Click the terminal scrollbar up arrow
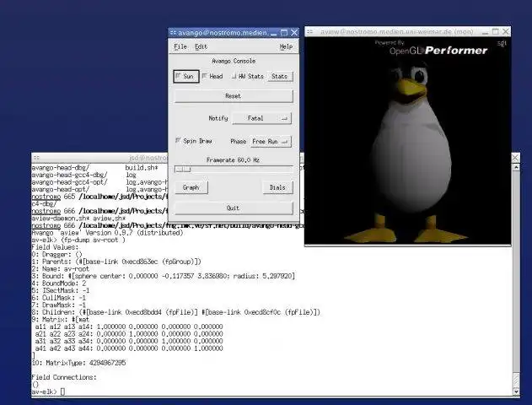Image resolution: width=532 pixels, height=405 pixels. 516,167
